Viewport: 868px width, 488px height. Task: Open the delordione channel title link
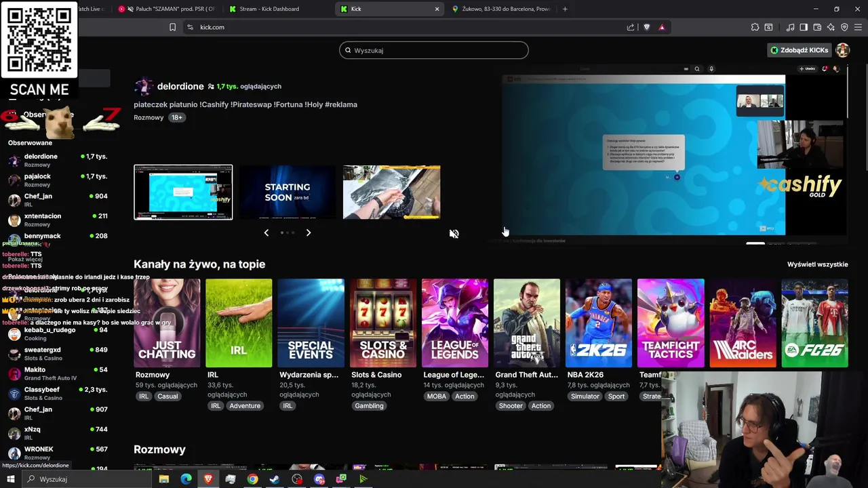180,86
